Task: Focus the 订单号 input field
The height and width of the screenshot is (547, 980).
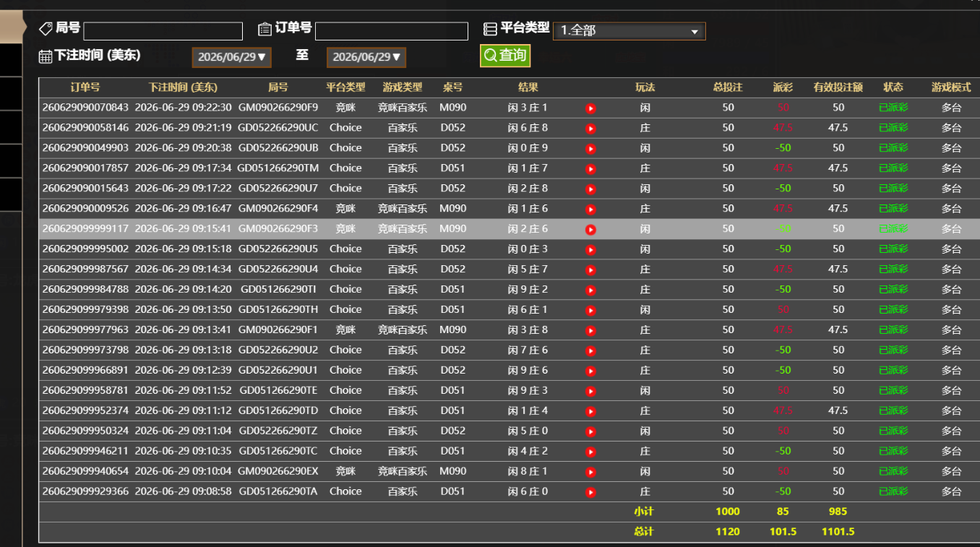Action: (392, 31)
